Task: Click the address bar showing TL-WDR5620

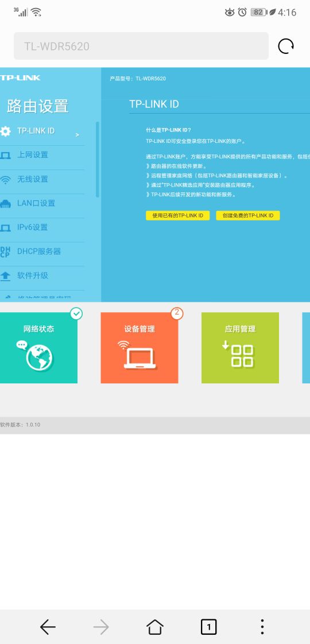Action: tap(141, 46)
